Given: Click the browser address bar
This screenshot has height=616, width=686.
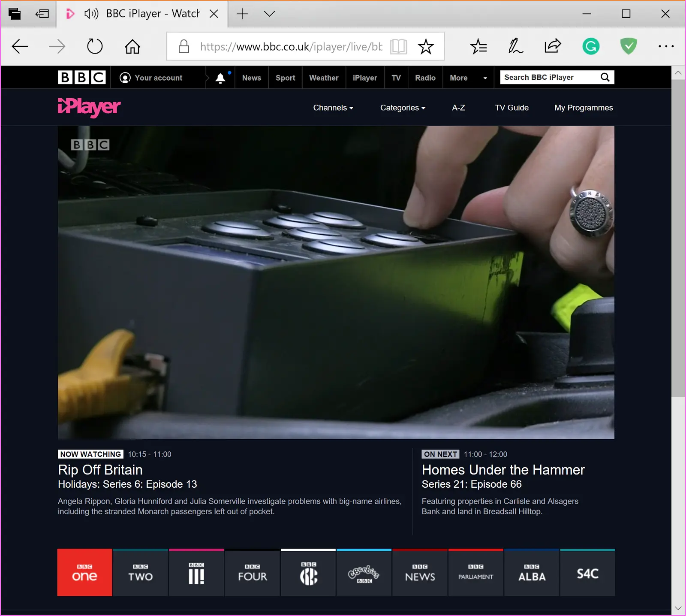Looking at the screenshot, I should pyautogui.click(x=291, y=46).
